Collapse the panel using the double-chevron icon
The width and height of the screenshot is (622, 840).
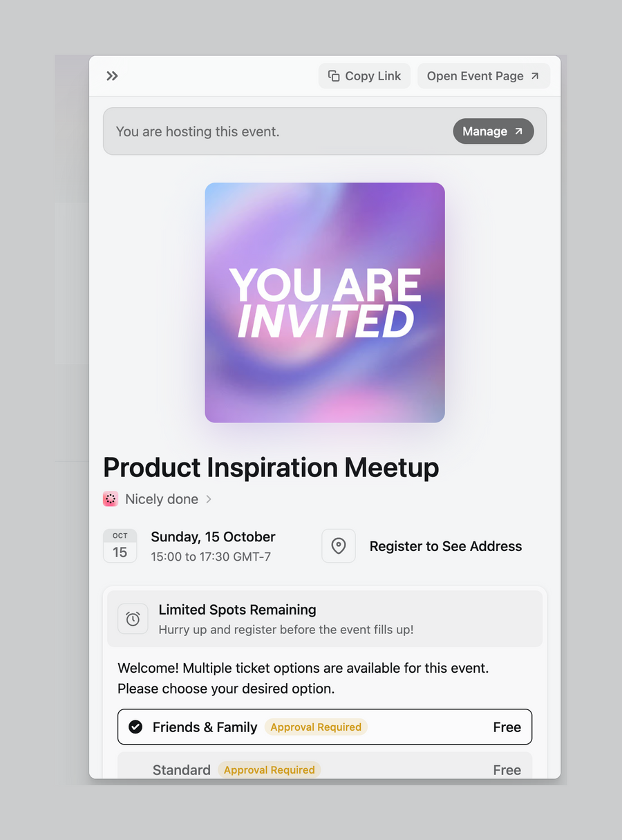[x=111, y=76]
